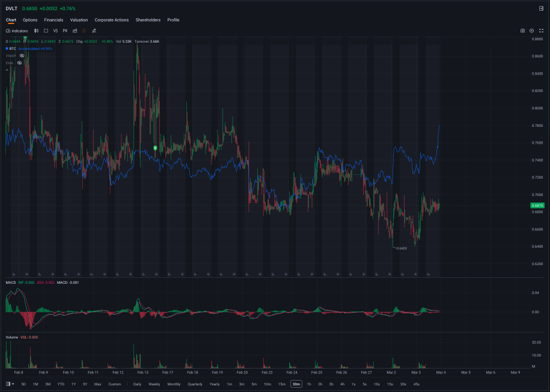The image size is (550, 392).
Task: Select the 5Y range
Action: (85, 384)
